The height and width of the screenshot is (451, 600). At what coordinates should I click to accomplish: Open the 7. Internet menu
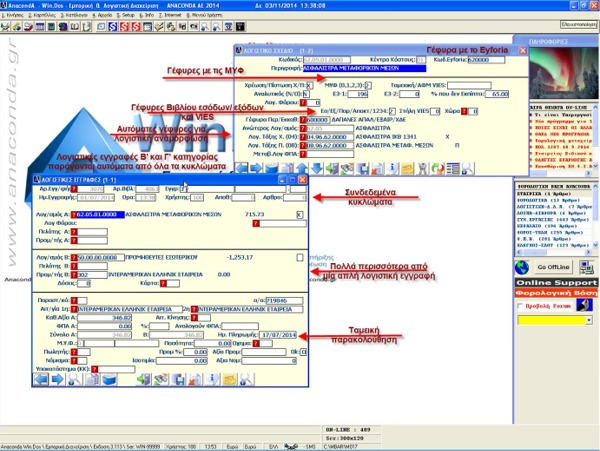point(170,15)
